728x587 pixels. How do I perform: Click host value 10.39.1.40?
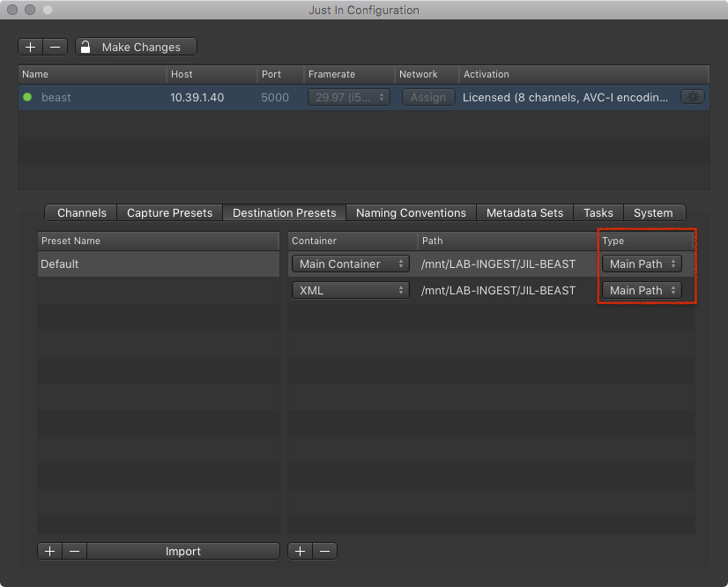click(x=197, y=98)
